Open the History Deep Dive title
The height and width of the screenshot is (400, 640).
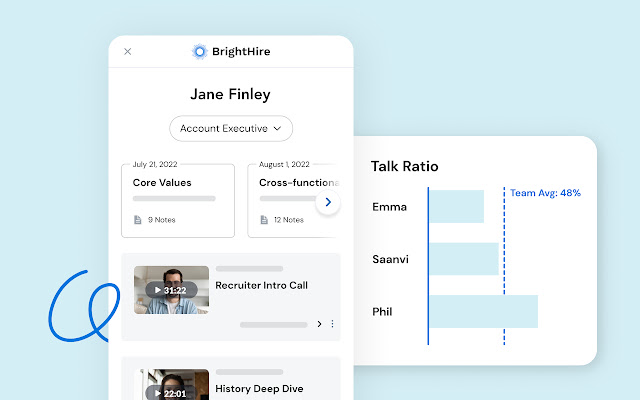click(x=259, y=389)
